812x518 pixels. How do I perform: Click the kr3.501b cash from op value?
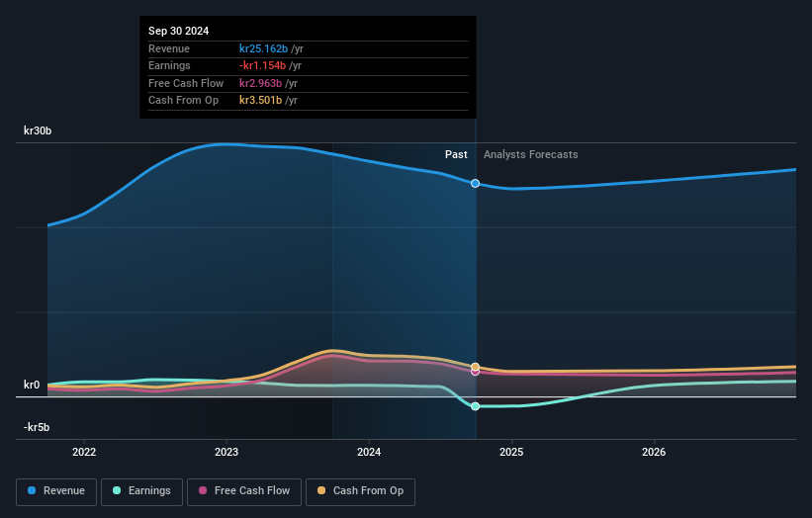[x=260, y=101]
